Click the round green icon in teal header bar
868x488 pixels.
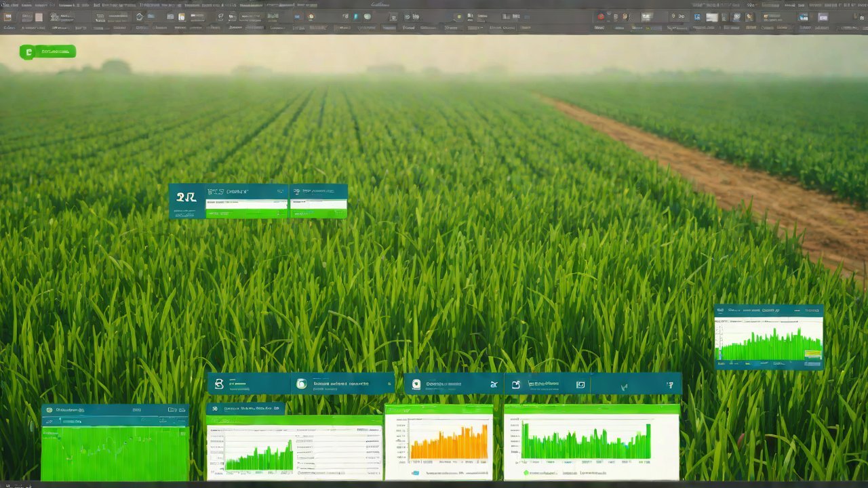click(x=302, y=384)
